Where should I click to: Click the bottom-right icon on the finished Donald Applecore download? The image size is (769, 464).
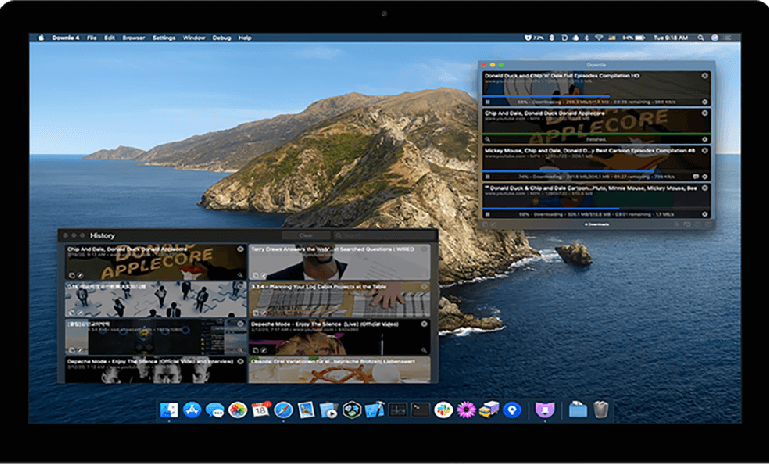[705, 139]
